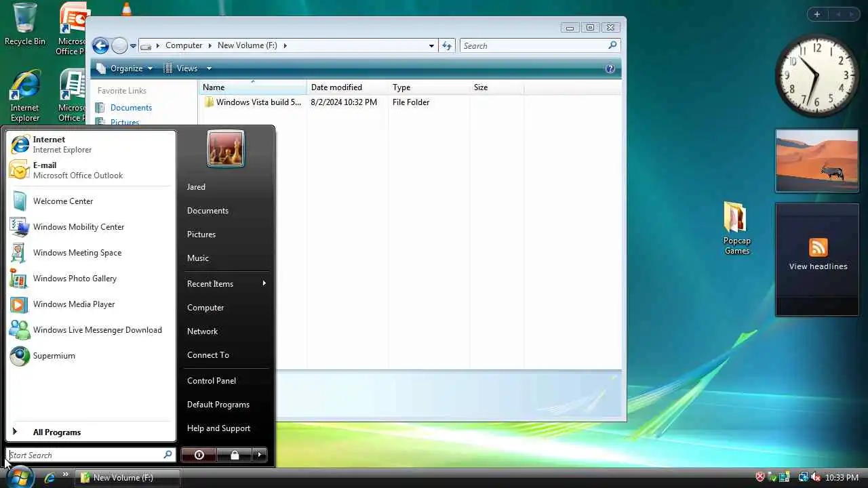Viewport: 868px width, 488px height.
Task: Click the Windows Start orb
Action: (x=19, y=476)
